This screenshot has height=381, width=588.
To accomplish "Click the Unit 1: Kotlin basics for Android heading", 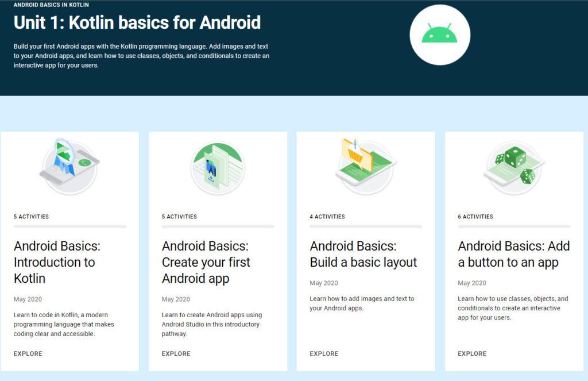I will point(137,22).
